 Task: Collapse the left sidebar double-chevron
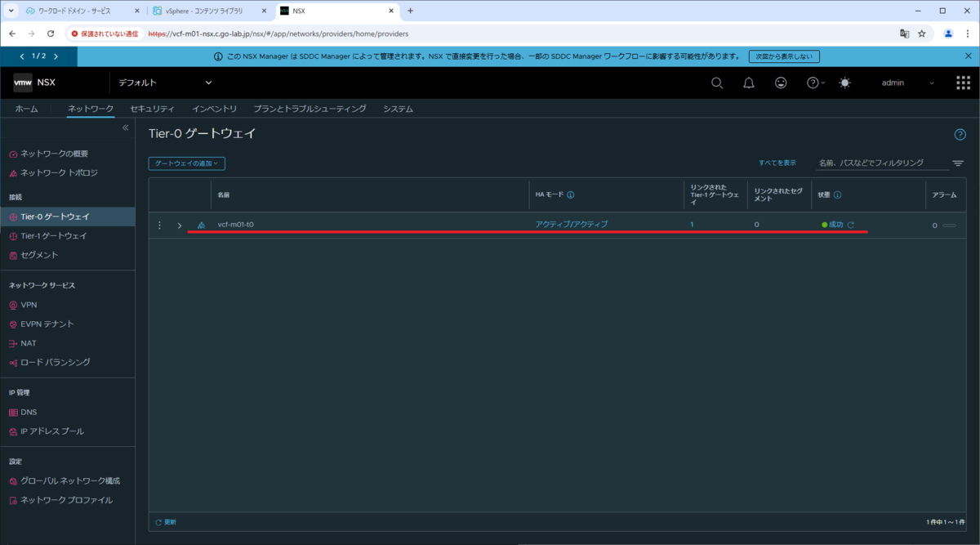126,127
